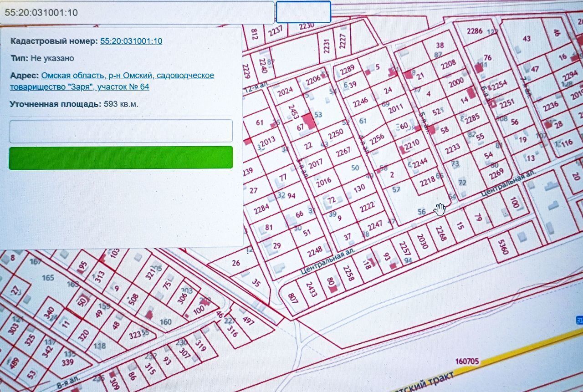The height and width of the screenshot is (392, 583).
Task: Select parcel 2250 on the map
Action: tap(336, 133)
